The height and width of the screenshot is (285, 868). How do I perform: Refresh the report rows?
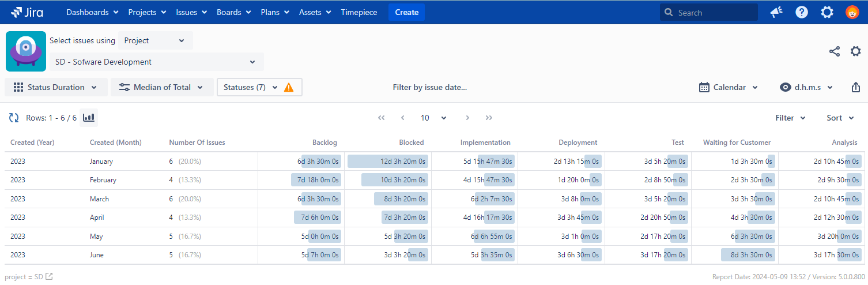[x=14, y=118]
